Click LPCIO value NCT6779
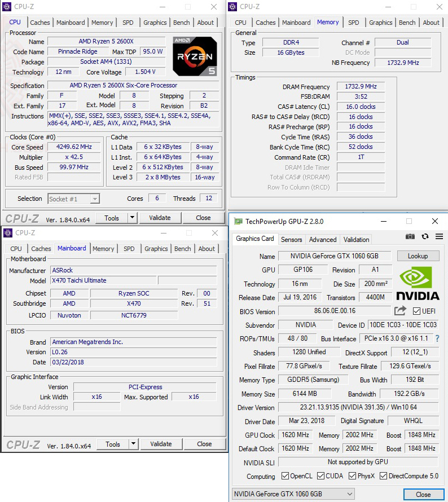 [134, 315]
